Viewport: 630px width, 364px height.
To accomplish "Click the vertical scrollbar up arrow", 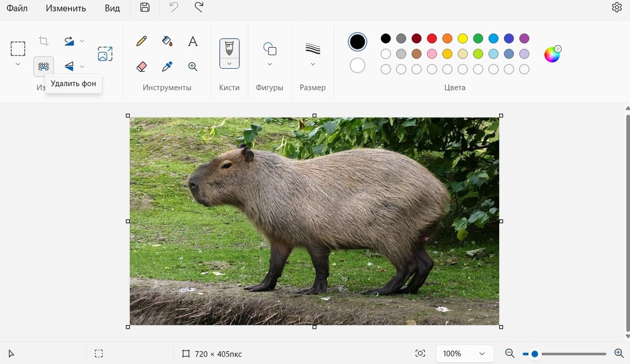I will click(627, 108).
